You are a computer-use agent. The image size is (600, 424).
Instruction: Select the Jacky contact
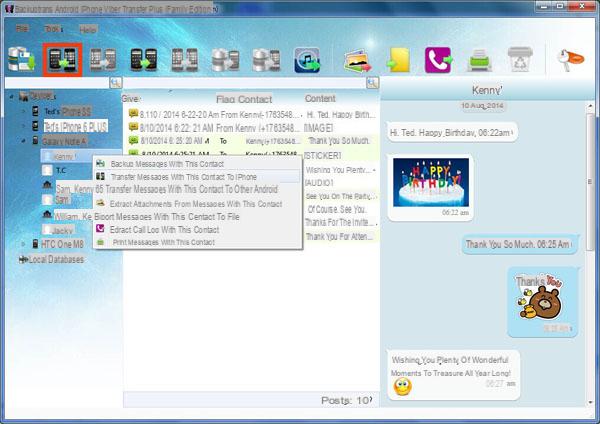click(x=62, y=230)
